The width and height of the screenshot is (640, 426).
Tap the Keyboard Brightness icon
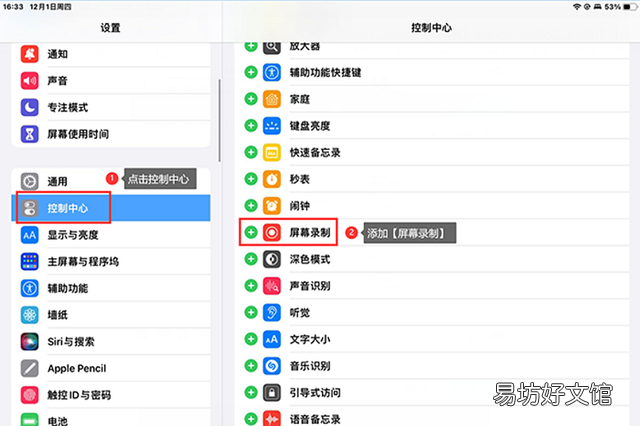coord(272,126)
